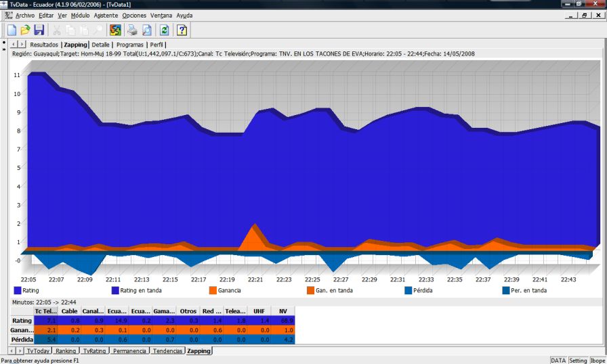Click the green Refresh icon
607x364 pixels.
coord(164,30)
